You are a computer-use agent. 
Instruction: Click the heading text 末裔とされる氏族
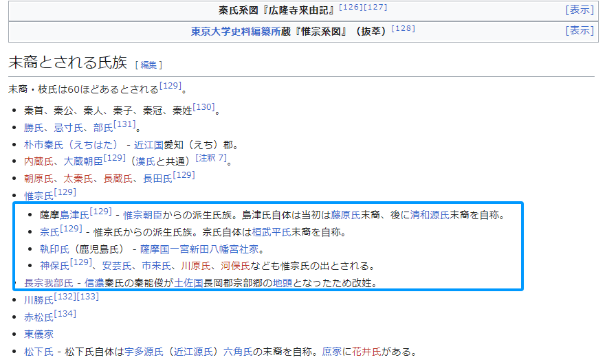tap(68, 62)
